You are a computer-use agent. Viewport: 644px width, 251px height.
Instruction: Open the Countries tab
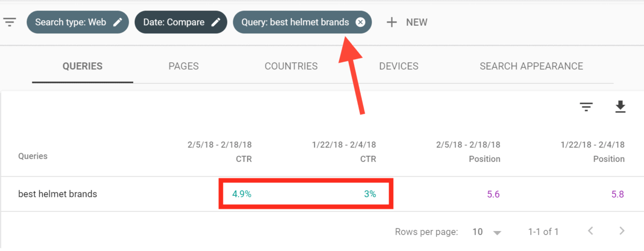[x=291, y=66]
